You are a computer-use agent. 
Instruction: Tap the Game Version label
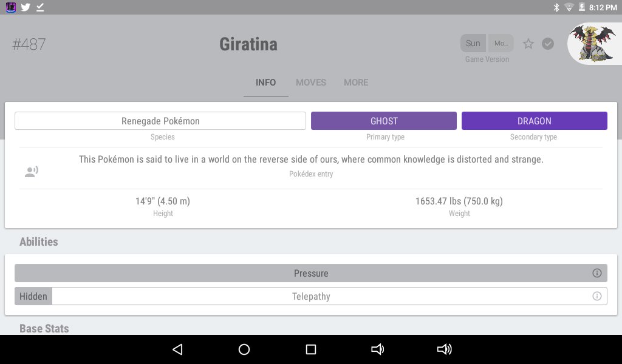(x=487, y=59)
